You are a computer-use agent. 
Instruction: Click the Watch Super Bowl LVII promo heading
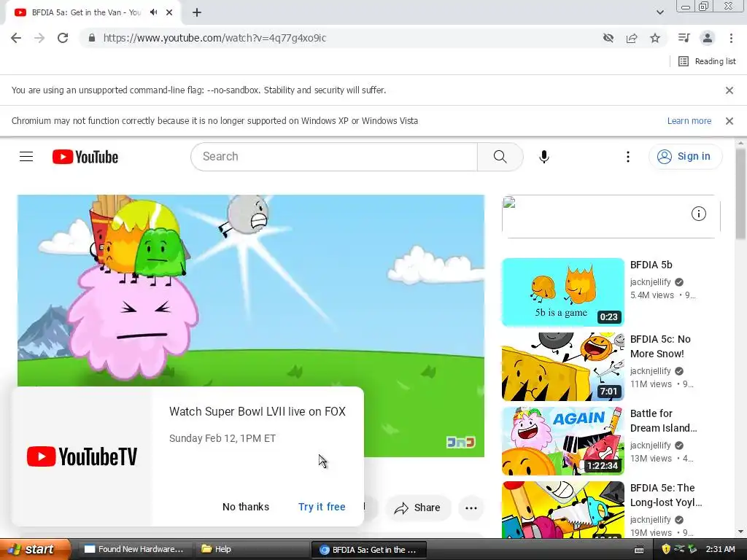258,411
